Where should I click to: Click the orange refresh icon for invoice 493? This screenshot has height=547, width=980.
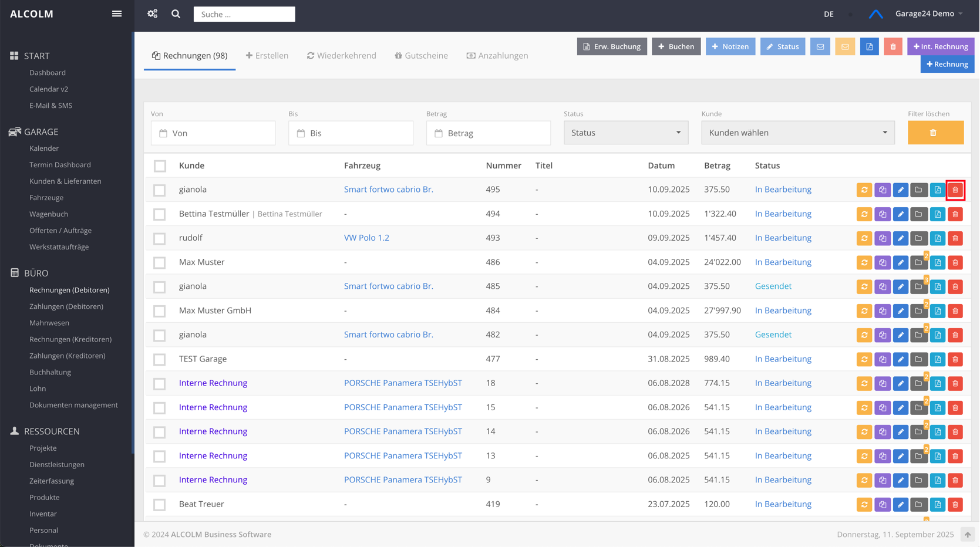tap(864, 238)
